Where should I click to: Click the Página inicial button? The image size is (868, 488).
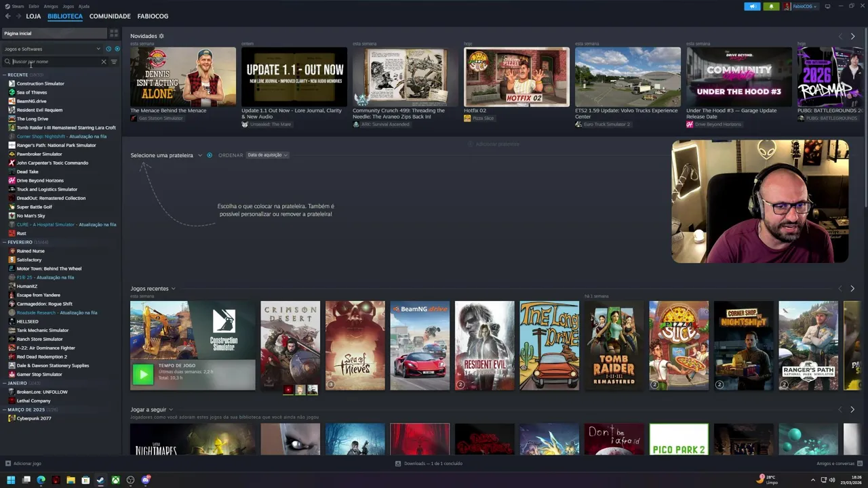[54, 33]
